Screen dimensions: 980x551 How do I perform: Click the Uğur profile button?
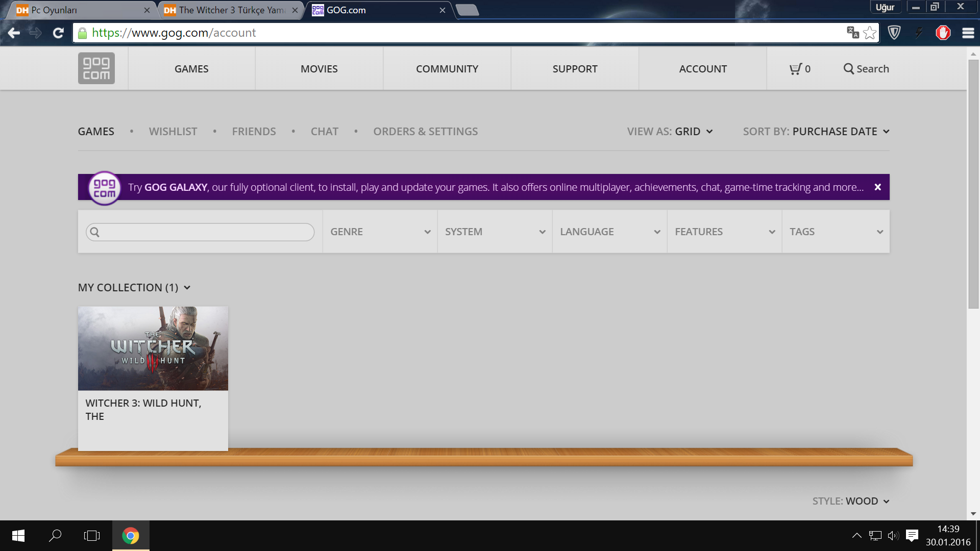(885, 7)
